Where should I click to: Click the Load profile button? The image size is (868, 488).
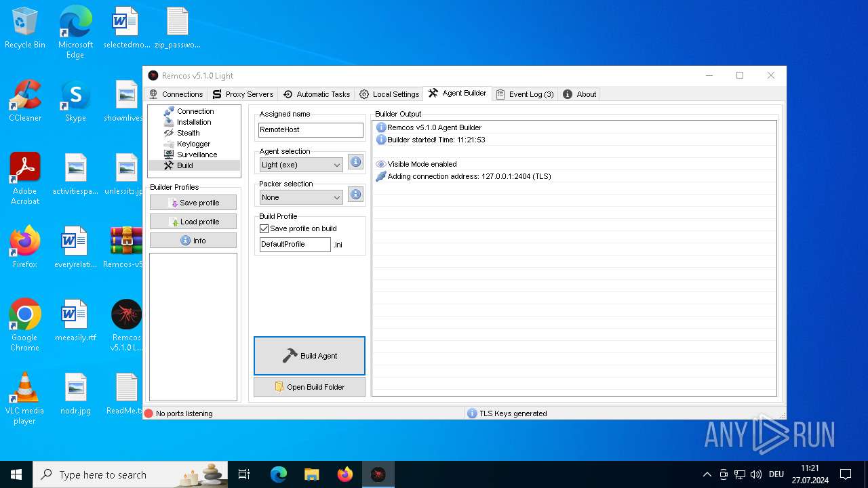pos(193,222)
